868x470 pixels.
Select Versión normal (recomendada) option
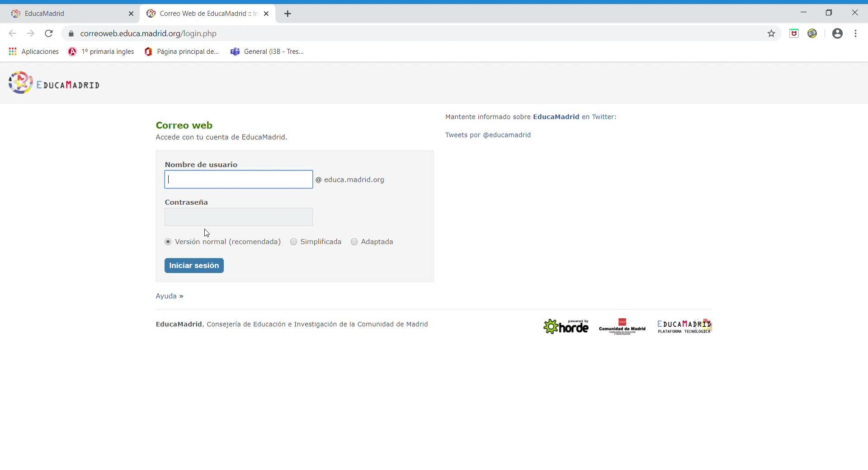pyautogui.click(x=168, y=242)
